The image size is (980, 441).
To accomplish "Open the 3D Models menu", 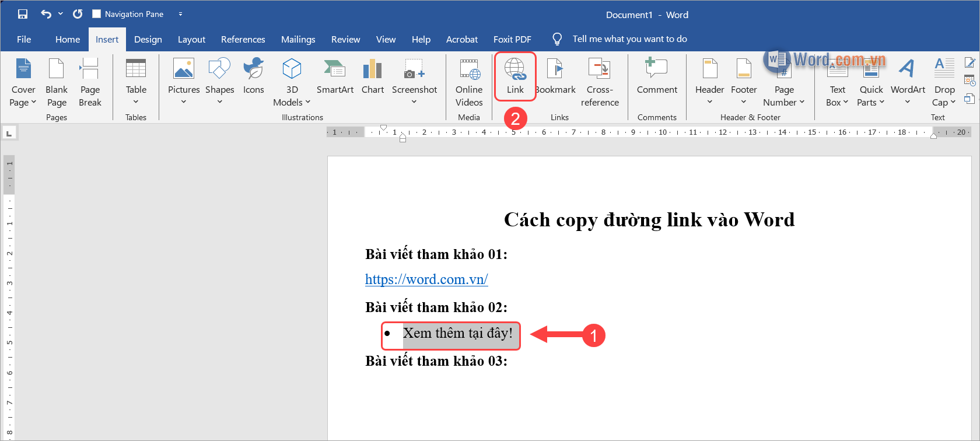I will click(x=292, y=83).
